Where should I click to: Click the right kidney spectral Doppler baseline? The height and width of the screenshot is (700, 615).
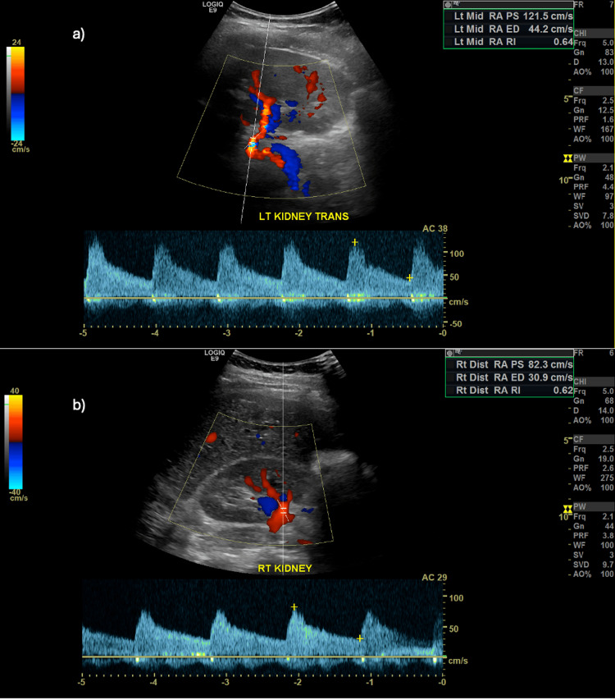(264, 657)
